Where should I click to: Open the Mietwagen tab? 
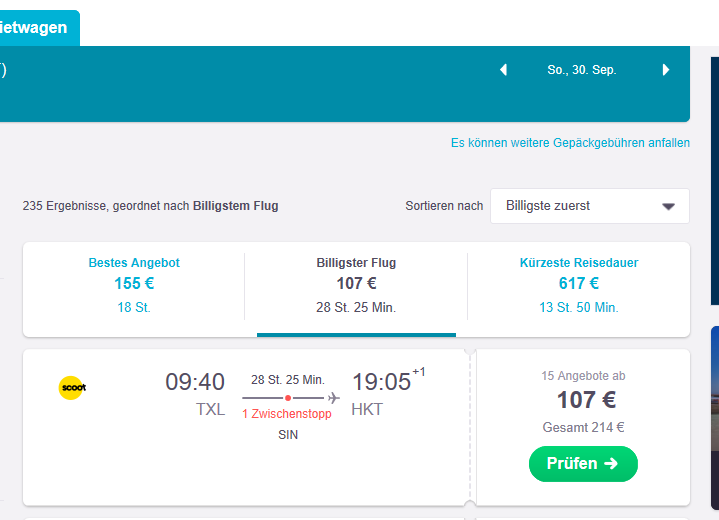pyautogui.click(x=39, y=28)
